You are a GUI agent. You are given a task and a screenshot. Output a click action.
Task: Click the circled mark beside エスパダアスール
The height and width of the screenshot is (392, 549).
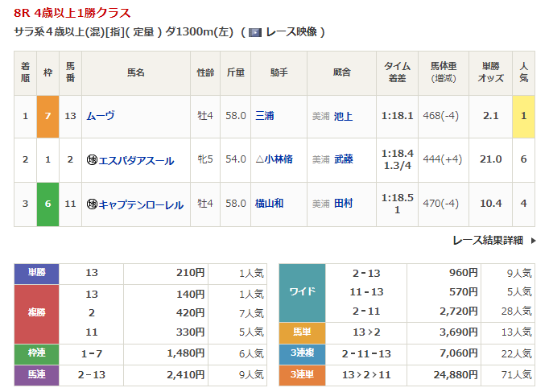click(92, 160)
